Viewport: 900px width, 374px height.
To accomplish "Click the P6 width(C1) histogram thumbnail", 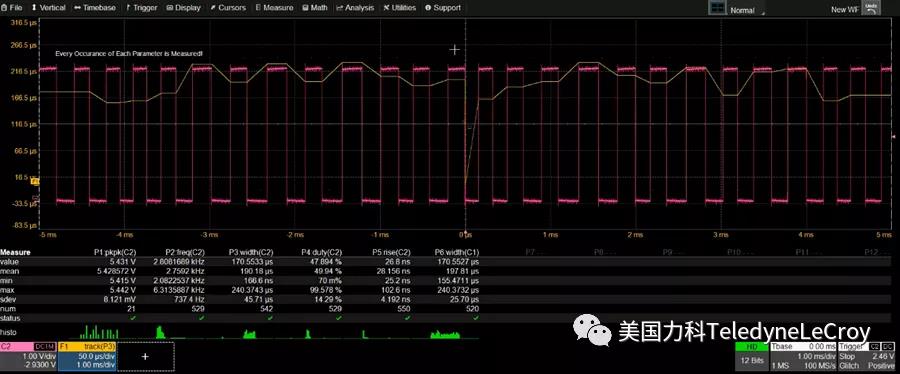I will pyautogui.click(x=445, y=334).
